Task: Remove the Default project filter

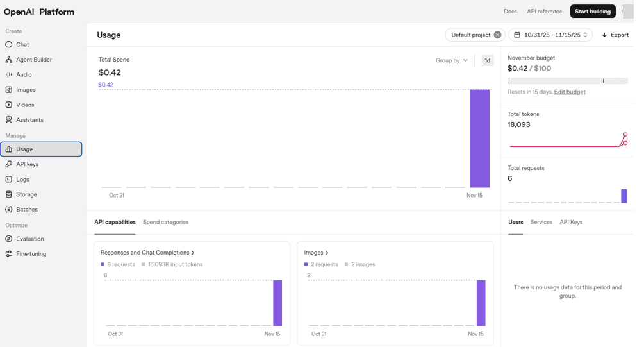Action: coord(497,35)
